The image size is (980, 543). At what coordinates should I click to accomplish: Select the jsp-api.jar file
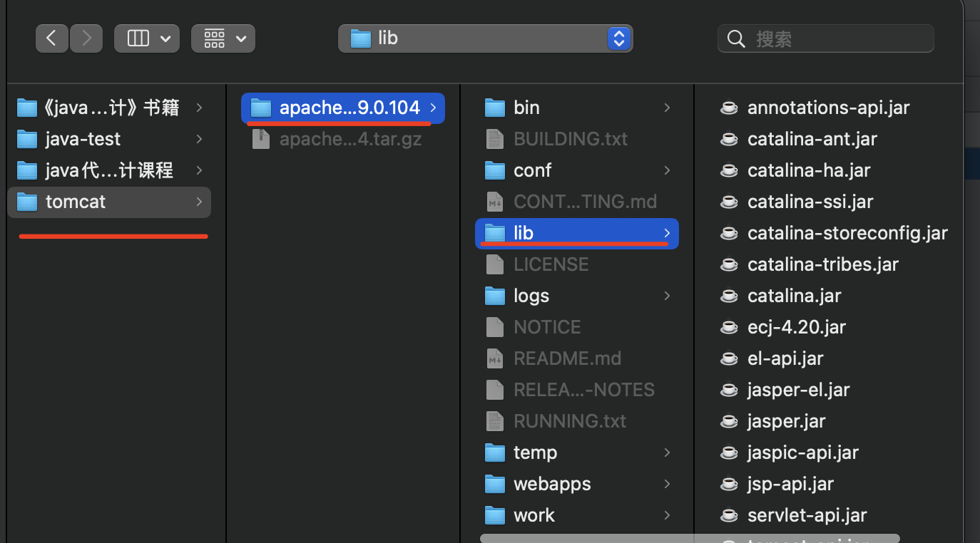790,484
